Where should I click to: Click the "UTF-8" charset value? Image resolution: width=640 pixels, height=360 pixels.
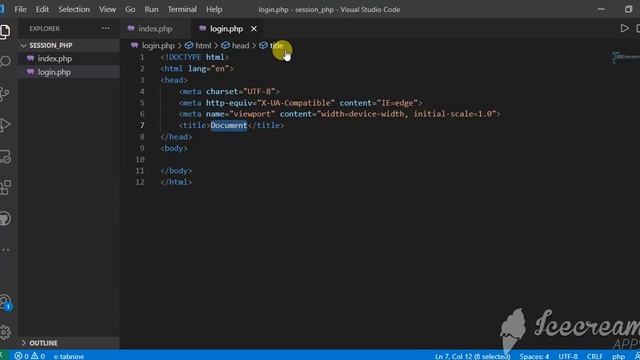[x=259, y=91]
